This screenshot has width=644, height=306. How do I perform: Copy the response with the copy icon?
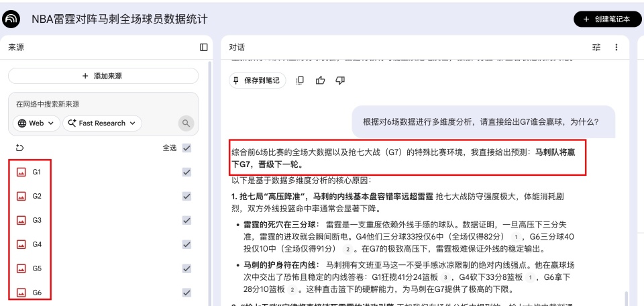coord(301,81)
